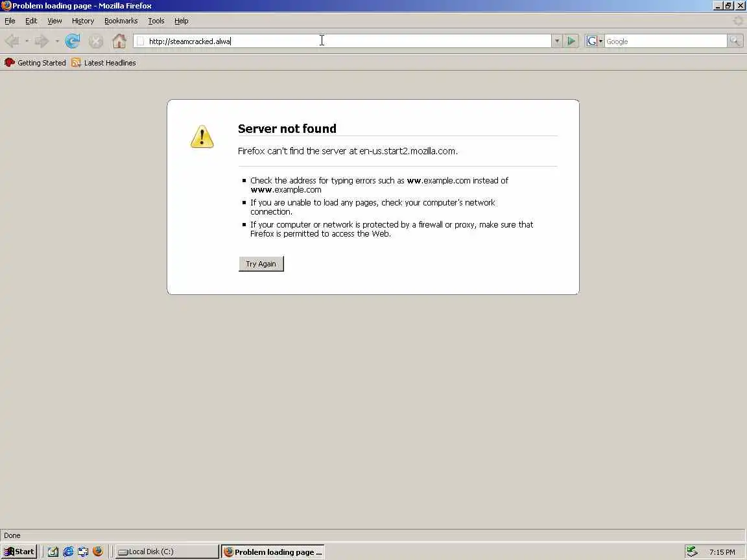Open the File menu
Screen dimensions: 747x560
(10, 21)
